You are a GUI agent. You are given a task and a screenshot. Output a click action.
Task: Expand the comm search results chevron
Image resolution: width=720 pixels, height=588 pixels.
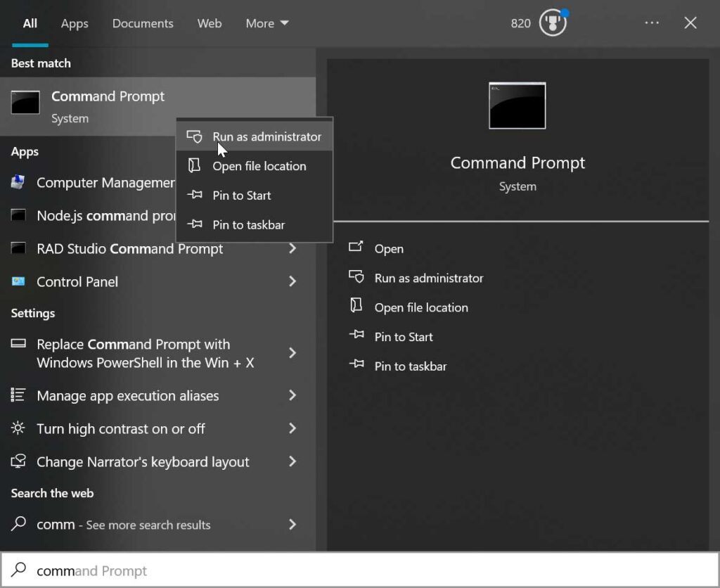[x=292, y=525]
